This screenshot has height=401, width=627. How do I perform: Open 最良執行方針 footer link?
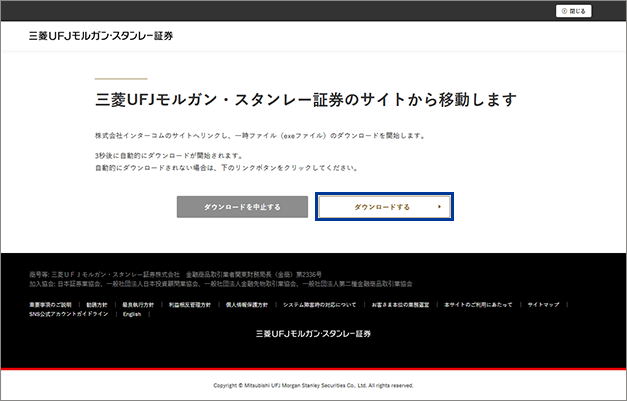click(x=138, y=305)
